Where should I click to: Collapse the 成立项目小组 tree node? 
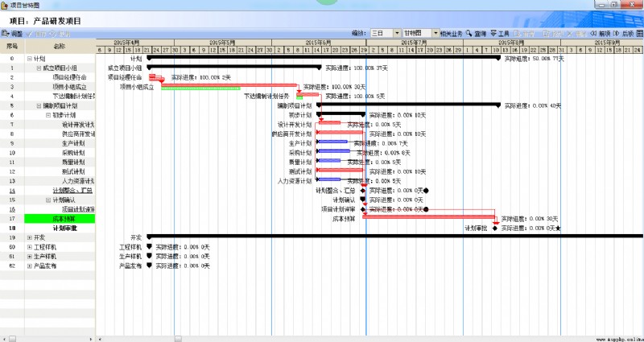point(39,68)
